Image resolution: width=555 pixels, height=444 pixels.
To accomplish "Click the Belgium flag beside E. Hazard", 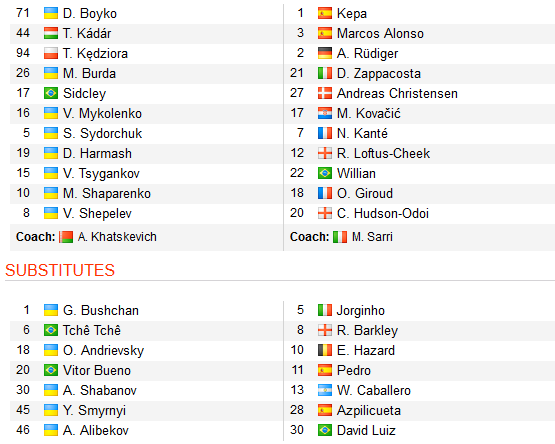I will point(325,350).
